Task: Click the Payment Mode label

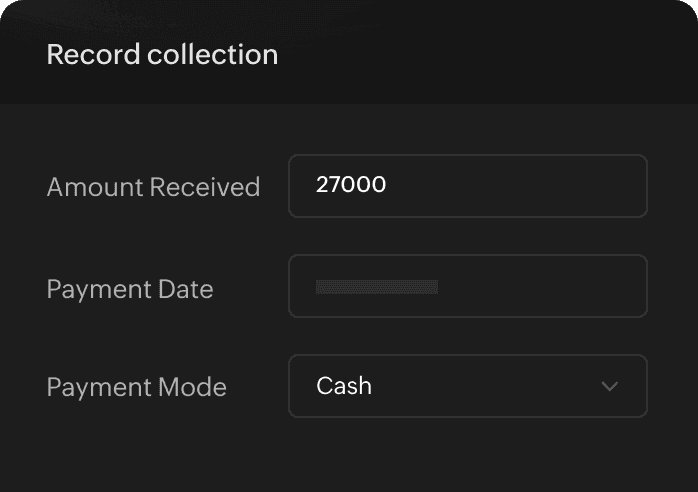Action: click(136, 387)
